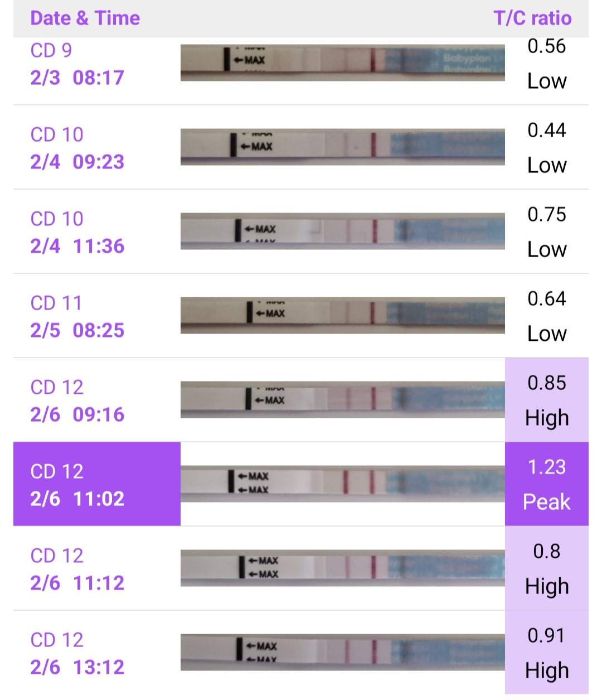View the strip image from 2/6 13:12
Viewport: 602px width, 700px height.
point(342,652)
